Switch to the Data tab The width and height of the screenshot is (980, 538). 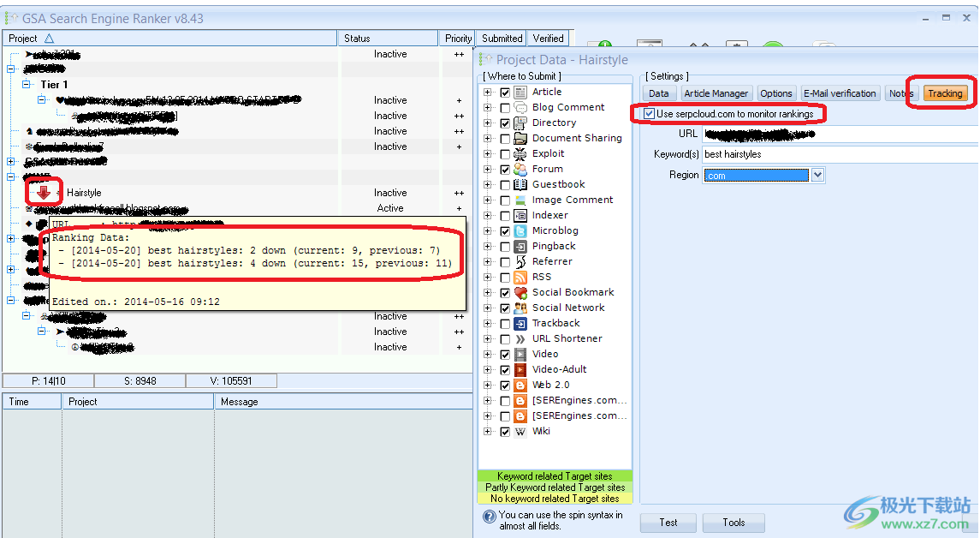coord(659,93)
